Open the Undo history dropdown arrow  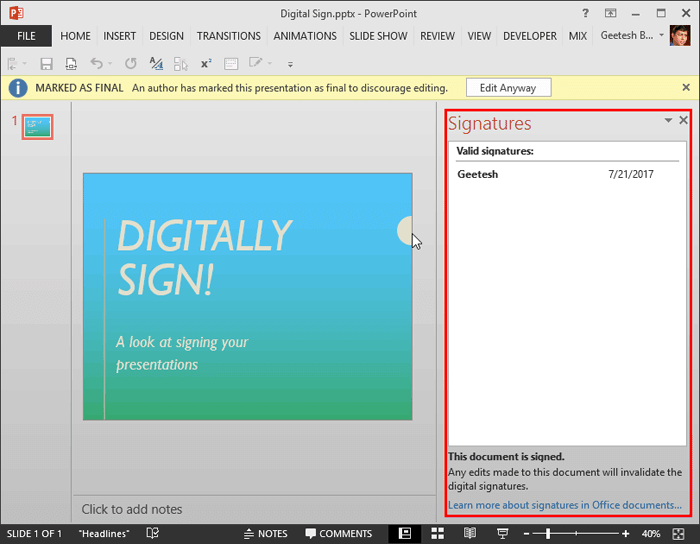[110, 63]
